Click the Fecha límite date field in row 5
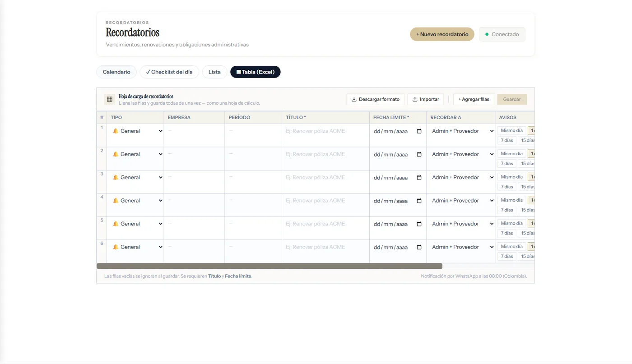Screen dimensions: 632x364 click(398, 224)
